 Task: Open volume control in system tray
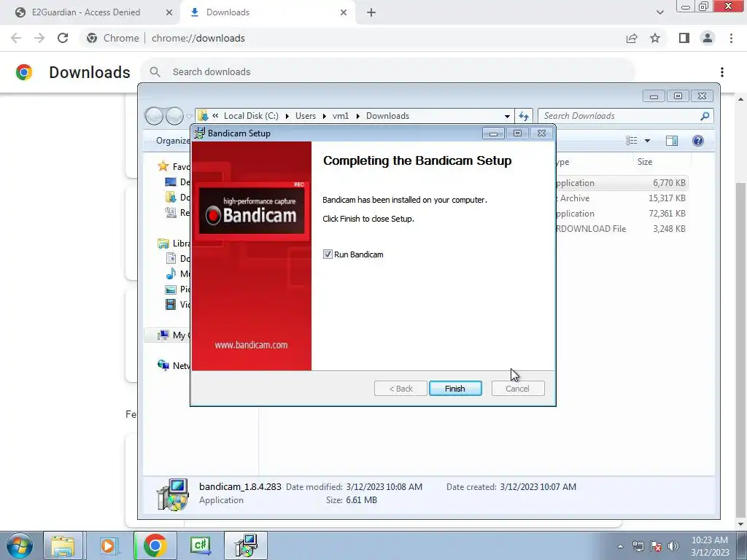coord(673,546)
